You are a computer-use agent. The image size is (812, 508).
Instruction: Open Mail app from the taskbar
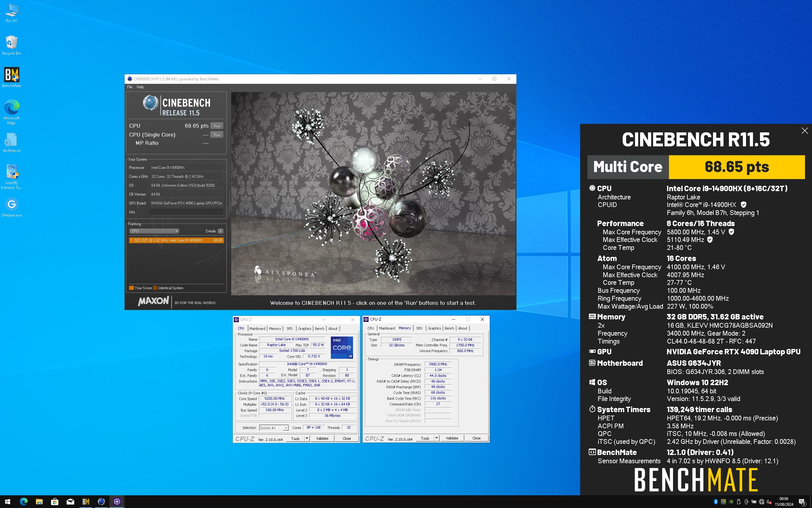[70, 502]
